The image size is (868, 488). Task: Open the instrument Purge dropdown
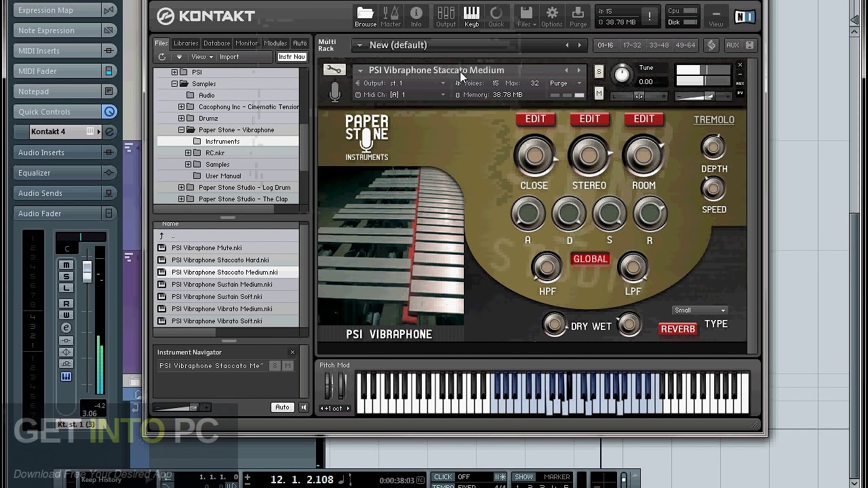[564, 83]
